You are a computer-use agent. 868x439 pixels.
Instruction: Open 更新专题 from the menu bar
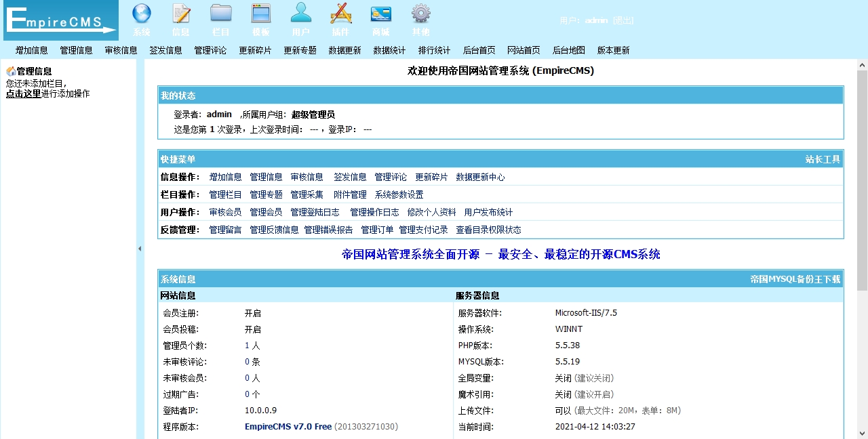point(300,50)
